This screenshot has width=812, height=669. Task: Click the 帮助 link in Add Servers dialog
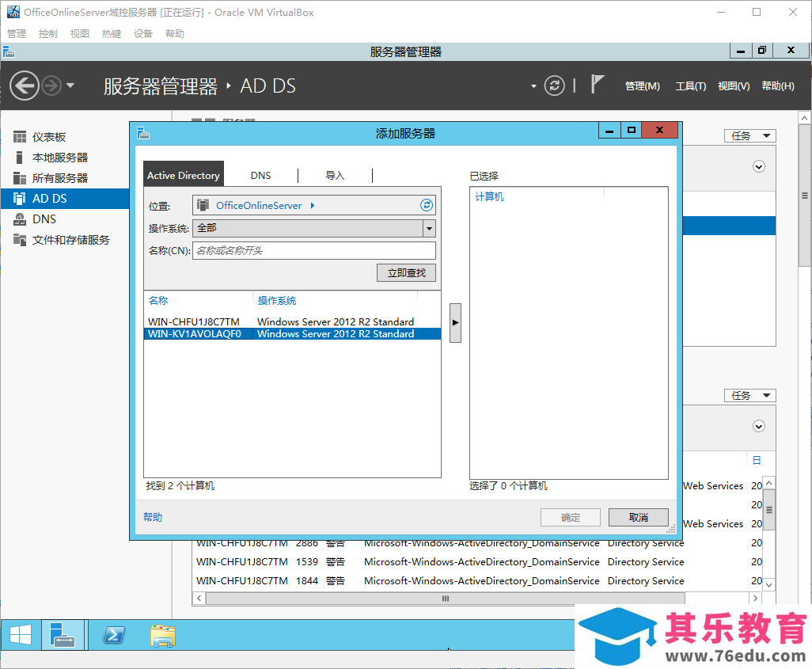(153, 517)
